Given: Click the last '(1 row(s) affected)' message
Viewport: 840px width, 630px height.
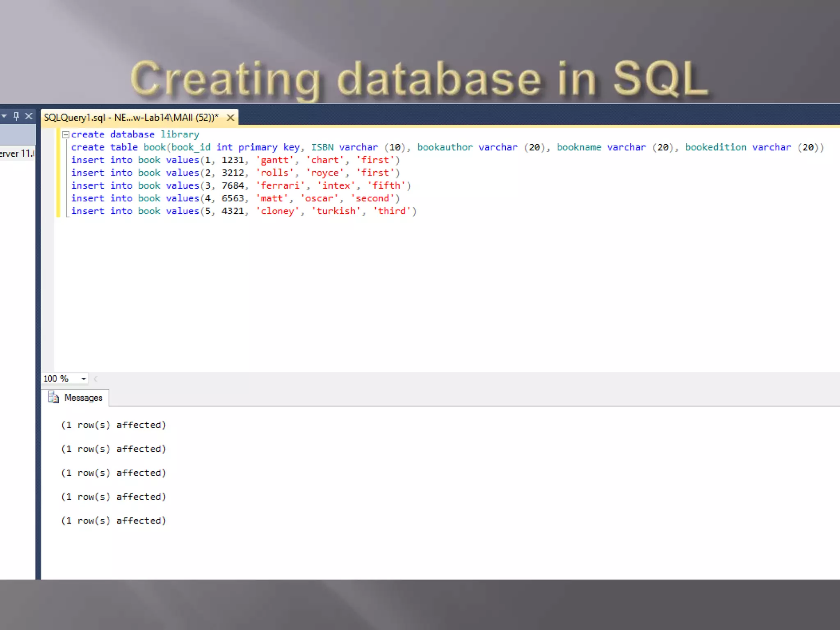Looking at the screenshot, I should tap(114, 520).
